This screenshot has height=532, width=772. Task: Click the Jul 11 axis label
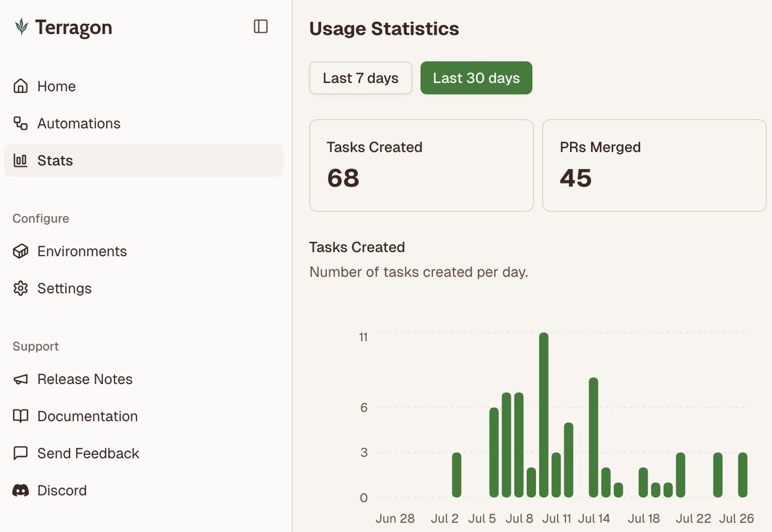coord(556,518)
